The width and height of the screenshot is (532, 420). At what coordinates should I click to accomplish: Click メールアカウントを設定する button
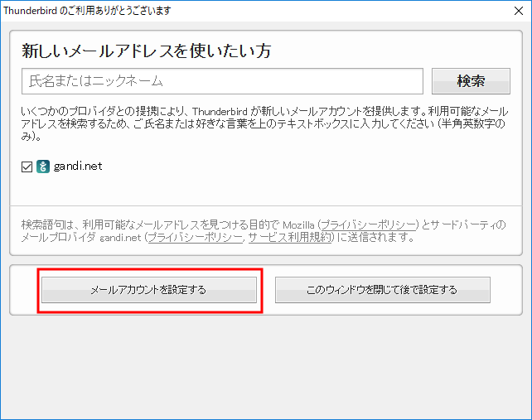point(149,290)
